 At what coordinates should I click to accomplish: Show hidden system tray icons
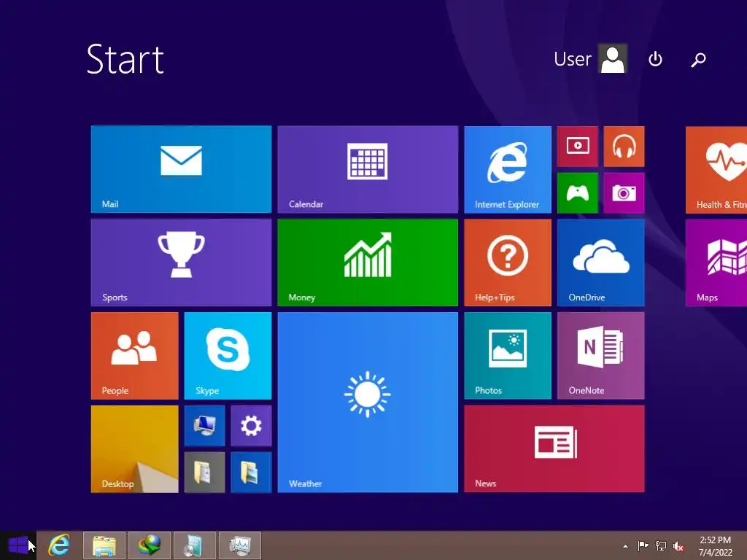point(625,546)
